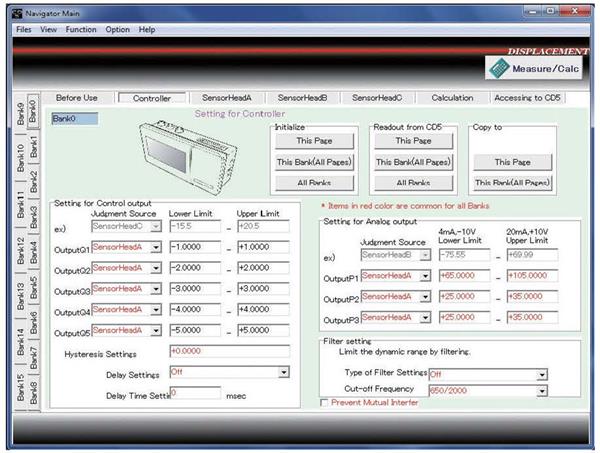Viewport: 600px width, 453px height.
Task: Select the Bank0 side tab
Action: (33, 111)
